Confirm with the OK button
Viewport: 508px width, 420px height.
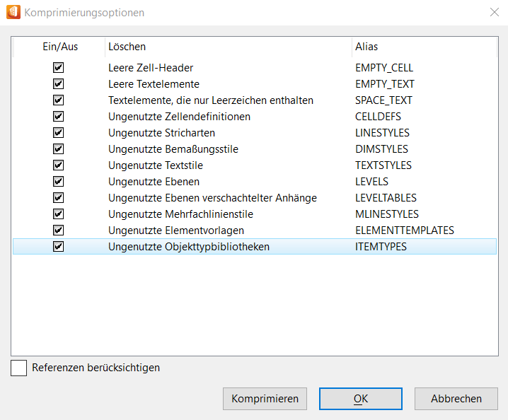pos(361,399)
